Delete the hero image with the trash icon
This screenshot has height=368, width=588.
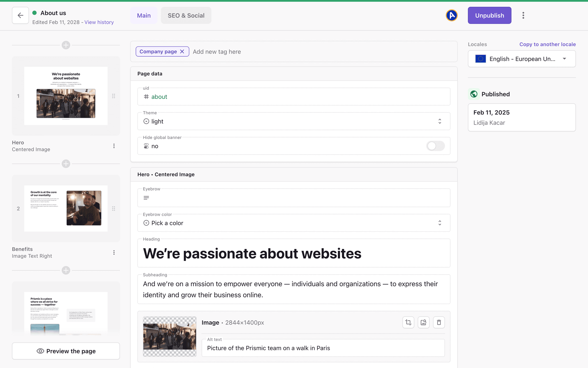439,322
